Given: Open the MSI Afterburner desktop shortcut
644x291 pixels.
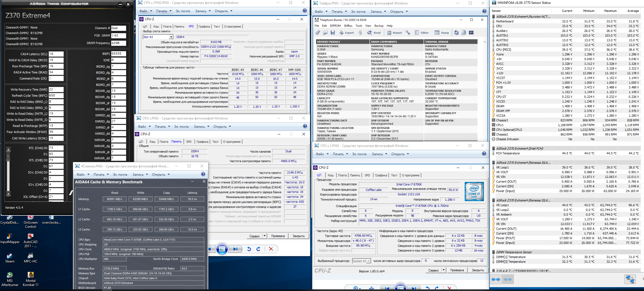Looking at the screenshot, I should (10, 279).
